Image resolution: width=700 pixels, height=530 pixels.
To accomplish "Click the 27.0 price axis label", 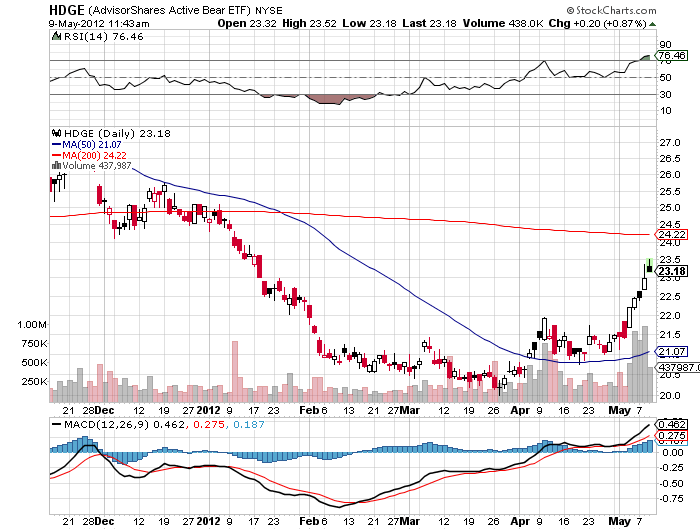I will [670, 142].
